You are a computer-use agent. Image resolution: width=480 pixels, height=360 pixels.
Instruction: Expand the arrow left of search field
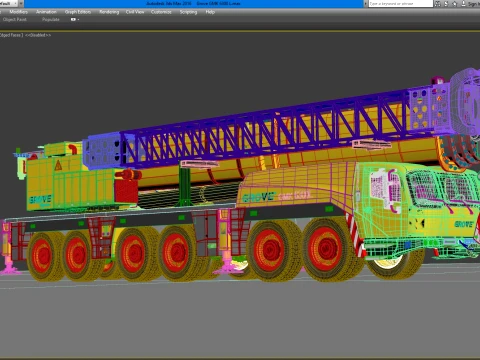coord(366,4)
